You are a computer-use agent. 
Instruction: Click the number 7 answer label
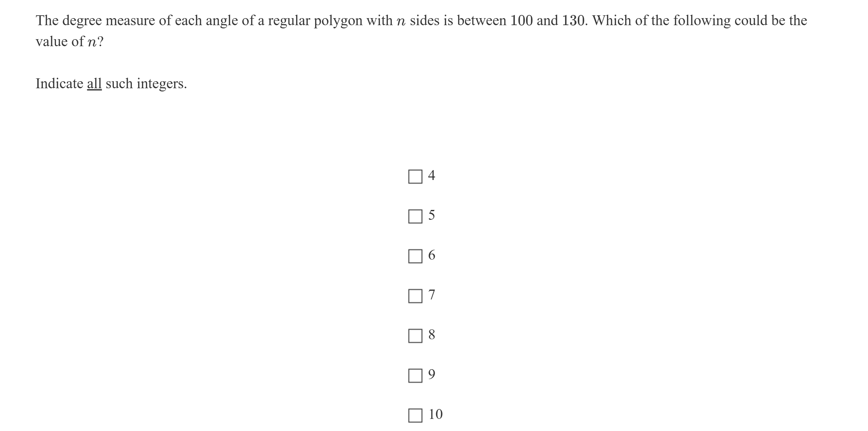point(432,295)
